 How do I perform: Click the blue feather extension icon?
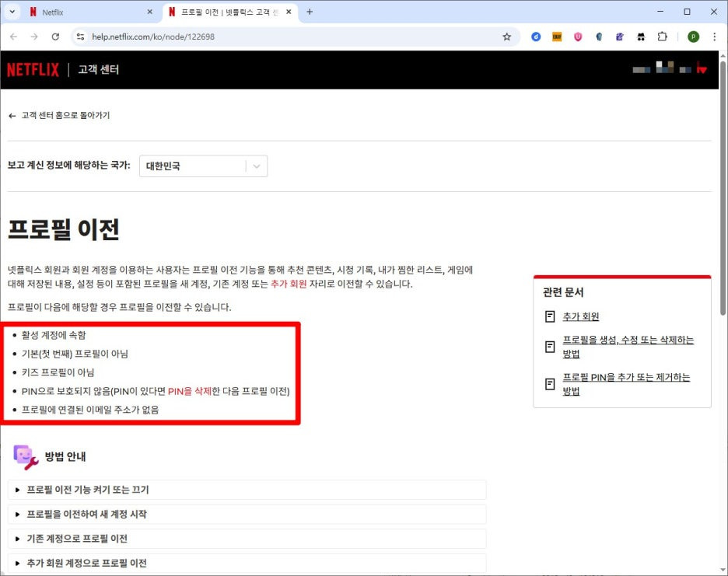pos(599,37)
